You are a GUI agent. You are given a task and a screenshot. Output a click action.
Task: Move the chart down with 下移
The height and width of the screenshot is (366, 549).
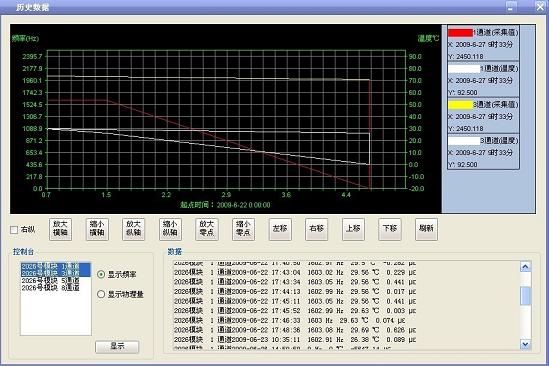click(390, 229)
